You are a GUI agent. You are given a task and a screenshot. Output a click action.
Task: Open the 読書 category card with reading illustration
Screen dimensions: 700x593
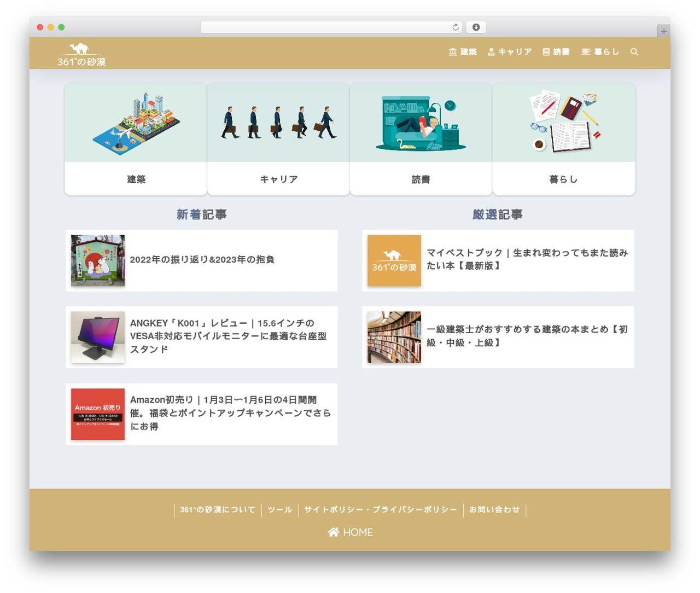click(x=421, y=139)
